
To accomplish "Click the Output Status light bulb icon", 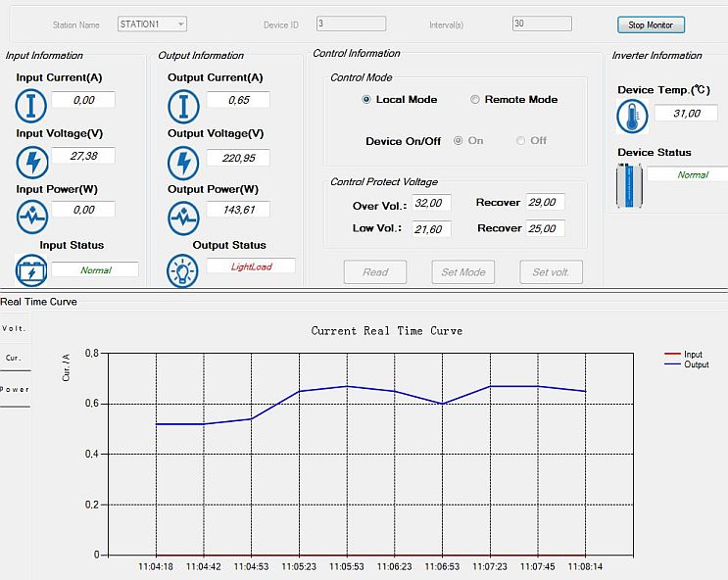I will (183, 271).
